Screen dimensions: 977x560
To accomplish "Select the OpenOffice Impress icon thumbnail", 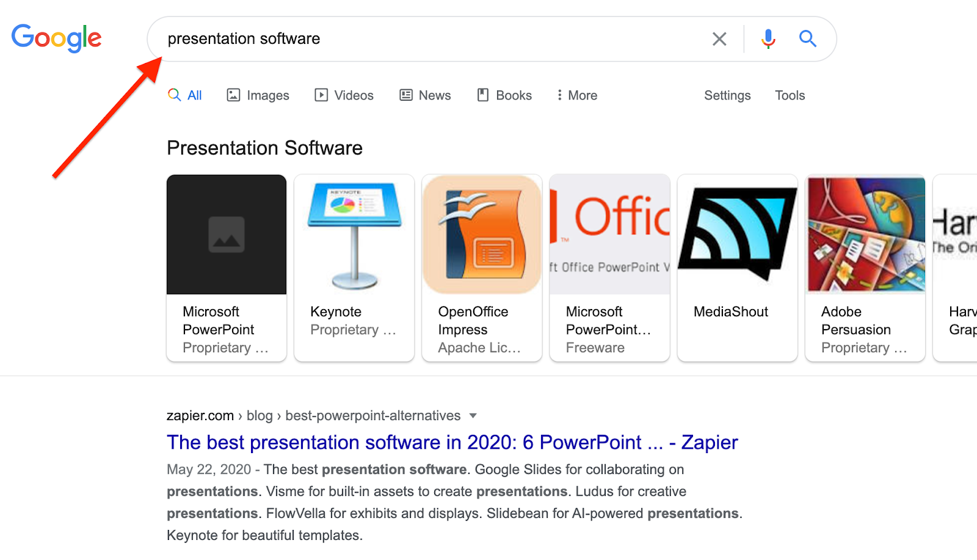I will coord(482,235).
